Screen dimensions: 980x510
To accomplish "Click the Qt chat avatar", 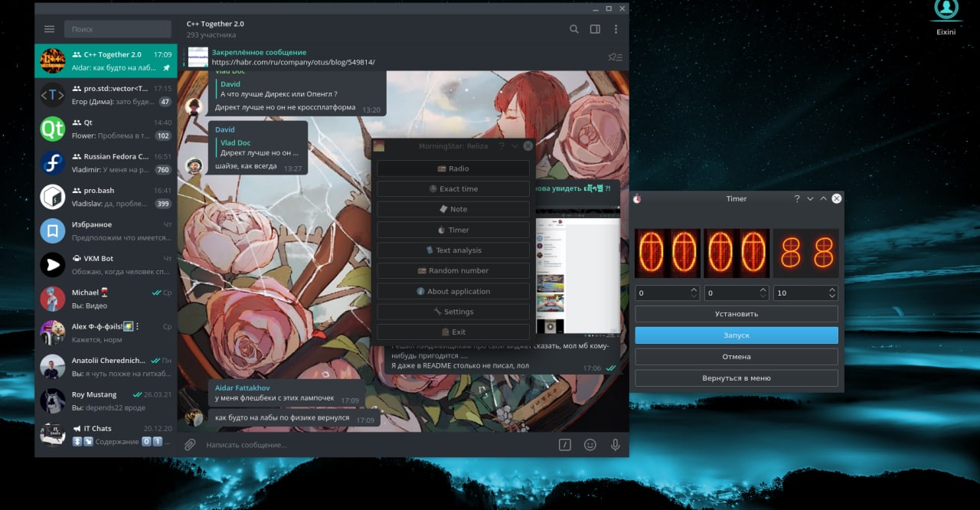I will click(53, 129).
